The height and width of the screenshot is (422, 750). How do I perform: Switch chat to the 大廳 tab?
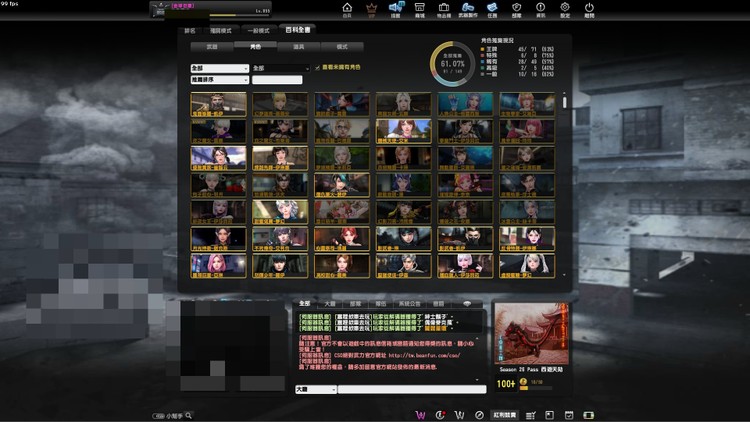point(330,304)
